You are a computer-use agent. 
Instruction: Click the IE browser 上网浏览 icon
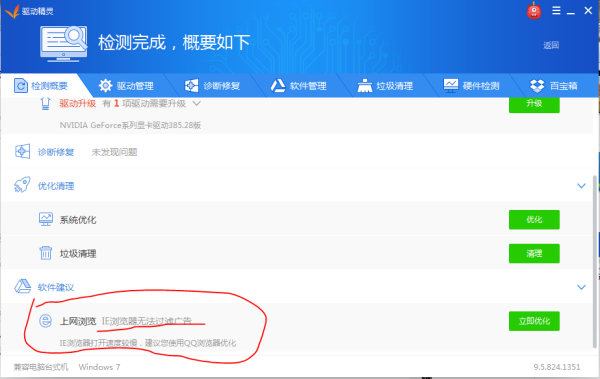click(46, 321)
